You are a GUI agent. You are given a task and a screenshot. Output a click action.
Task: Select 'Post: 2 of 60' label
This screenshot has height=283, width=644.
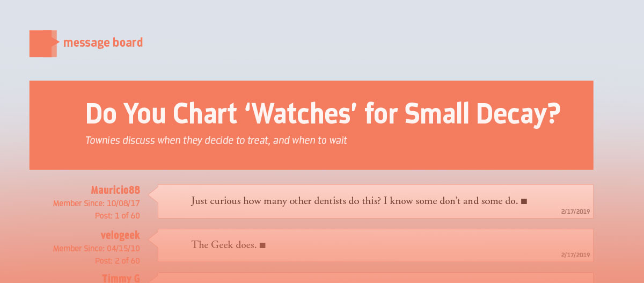point(118,261)
